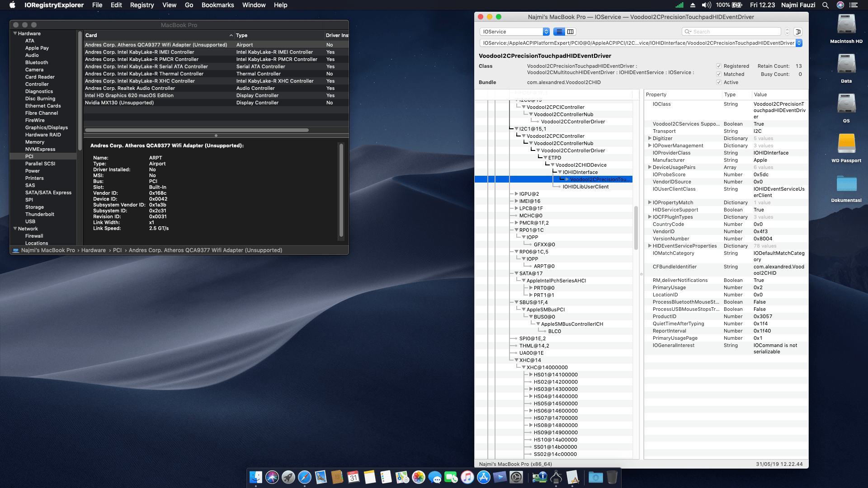Toggle the Matched checkbox

[x=719, y=74]
